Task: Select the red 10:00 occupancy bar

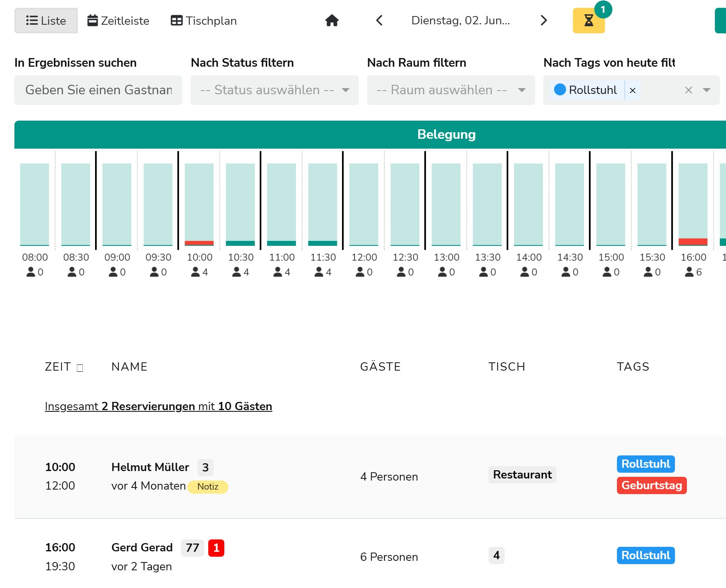Action: [x=199, y=243]
